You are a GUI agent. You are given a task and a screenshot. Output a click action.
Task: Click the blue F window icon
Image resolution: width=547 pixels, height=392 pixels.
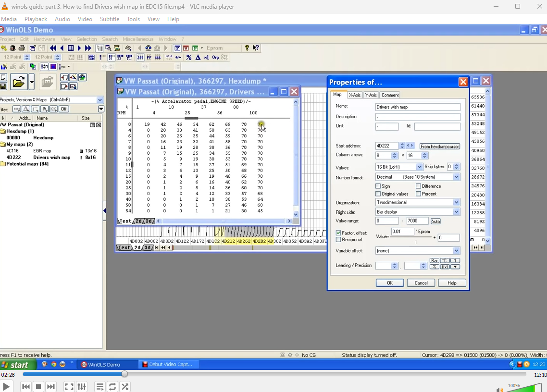177,48
